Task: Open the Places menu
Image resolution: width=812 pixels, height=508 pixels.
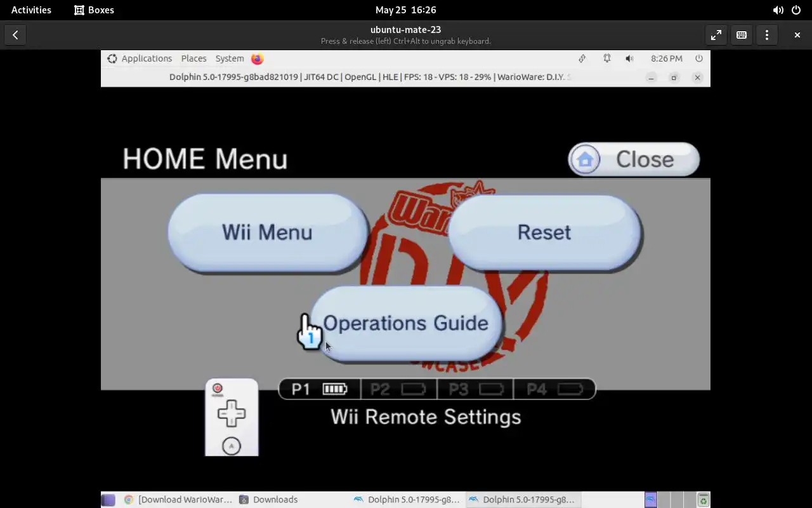Action: [193, 58]
